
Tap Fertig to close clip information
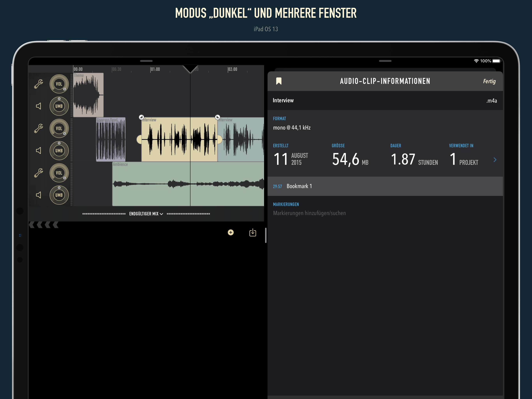[x=489, y=81]
